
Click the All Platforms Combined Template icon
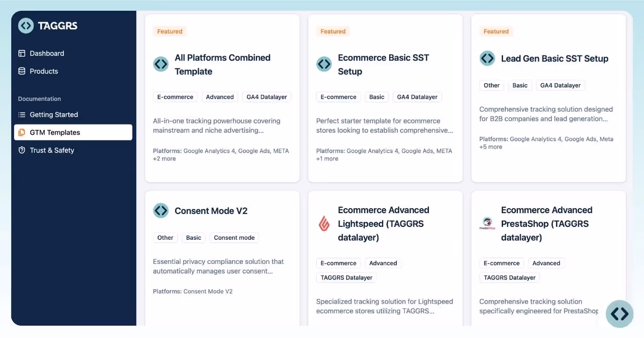[x=161, y=64]
